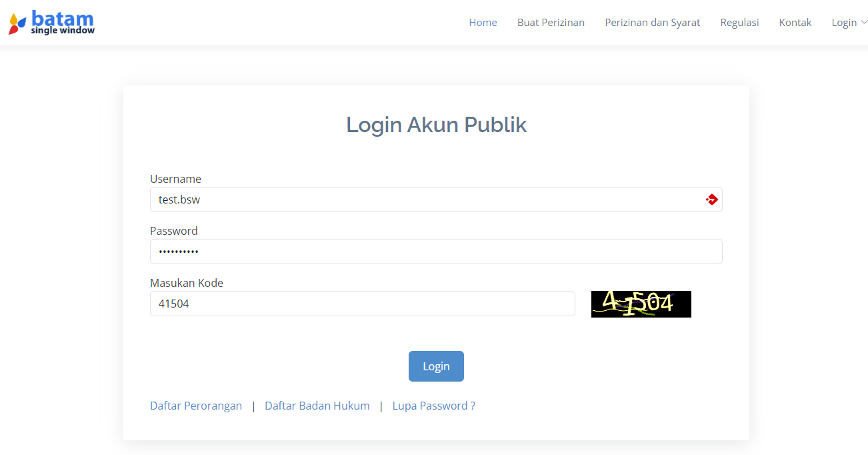Image resolution: width=868 pixels, height=455 pixels.
Task: Click the Username label text
Action: 175,179
